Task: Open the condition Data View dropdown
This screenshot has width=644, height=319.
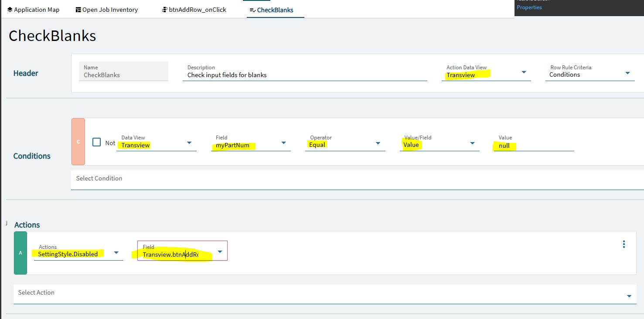Action: (189, 143)
